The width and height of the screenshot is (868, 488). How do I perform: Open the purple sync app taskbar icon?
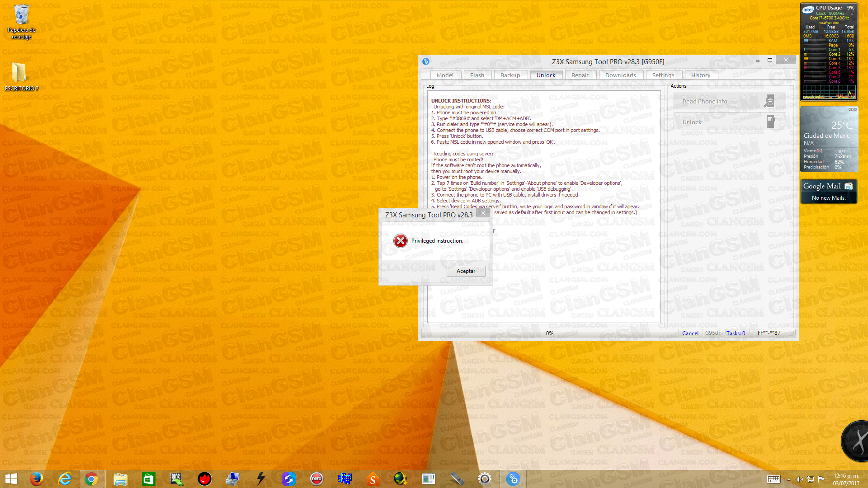point(288,479)
